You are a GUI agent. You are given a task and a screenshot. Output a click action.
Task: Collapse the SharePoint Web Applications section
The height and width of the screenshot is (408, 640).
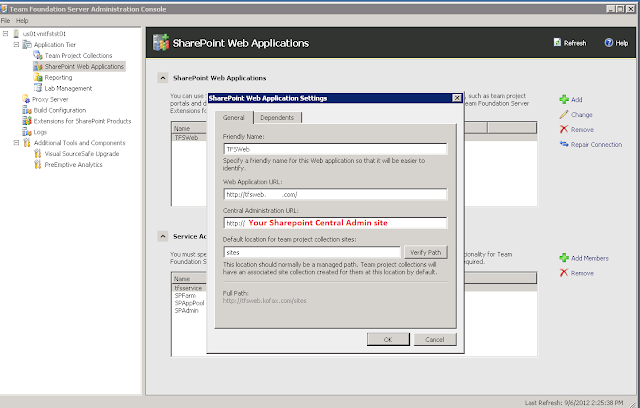click(x=163, y=78)
